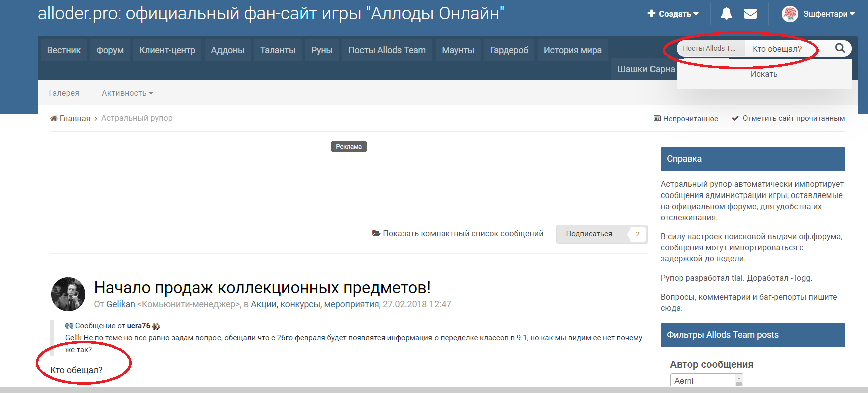Open the Создать dropdown menu
Viewport: 868px width, 393px height.
pyautogui.click(x=673, y=14)
